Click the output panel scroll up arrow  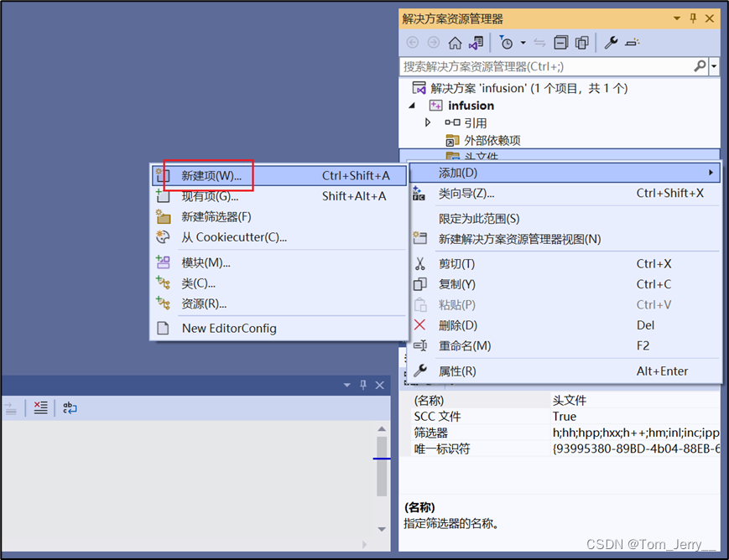click(382, 428)
